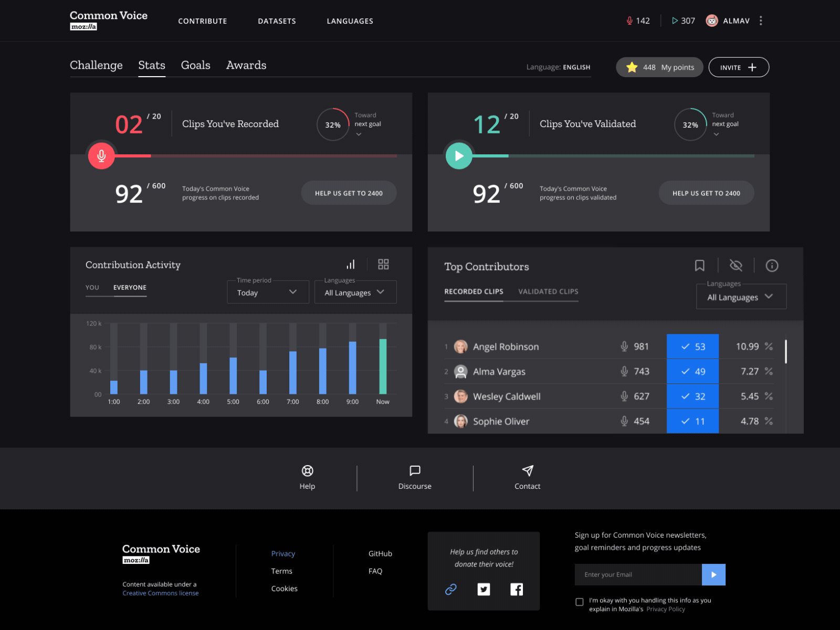The image size is (840, 630).
Task: Switch Contribution Activity to grid view
Action: click(x=383, y=264)
